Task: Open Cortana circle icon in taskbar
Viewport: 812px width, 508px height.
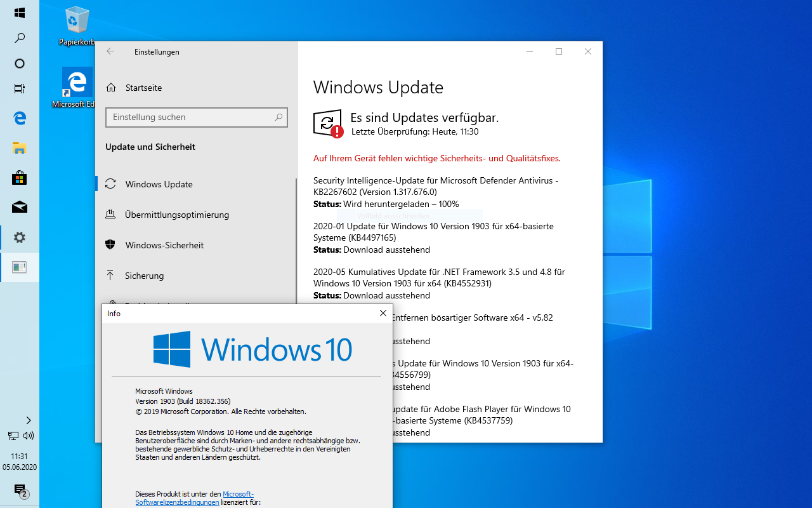Action: 20,63
